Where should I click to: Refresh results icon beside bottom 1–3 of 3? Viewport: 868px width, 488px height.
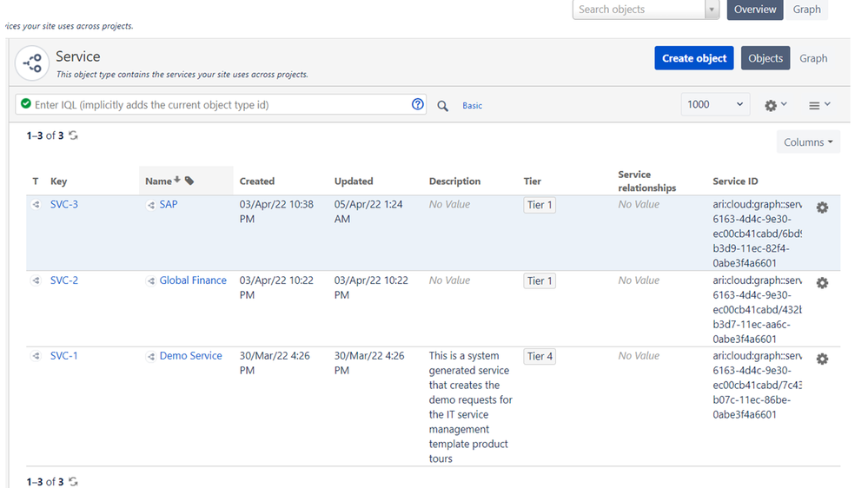73,481
